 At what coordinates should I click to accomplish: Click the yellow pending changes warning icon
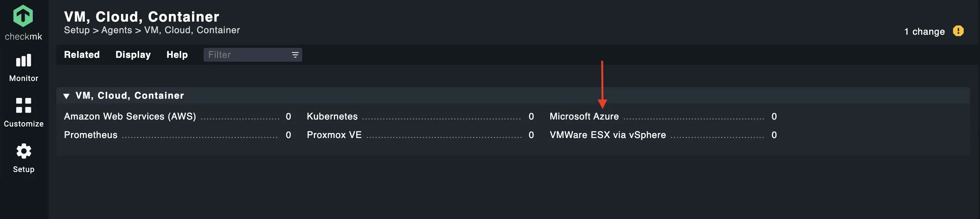pyautogui.click(x=958, y=31)
